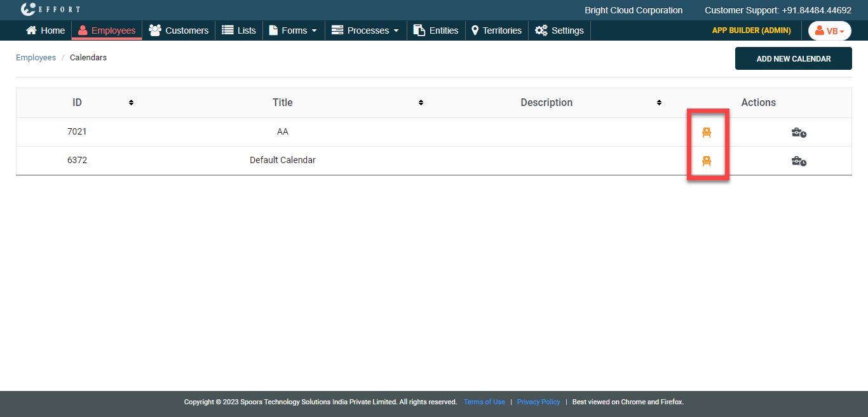Open briefcase-clock icon for Default Calendar

pos(799,161)
